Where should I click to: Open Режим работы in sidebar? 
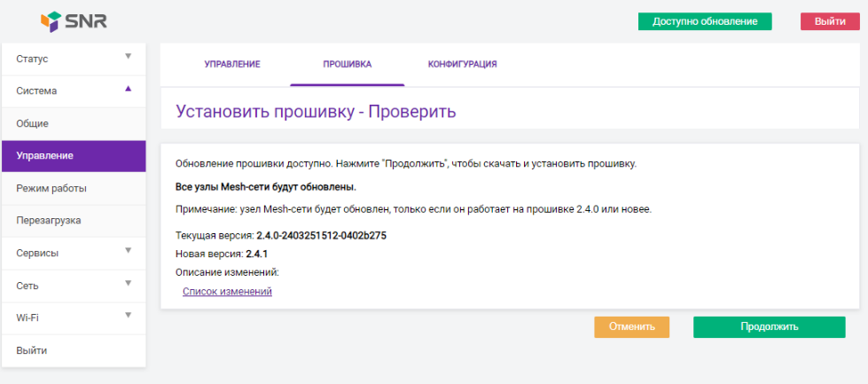74,188
